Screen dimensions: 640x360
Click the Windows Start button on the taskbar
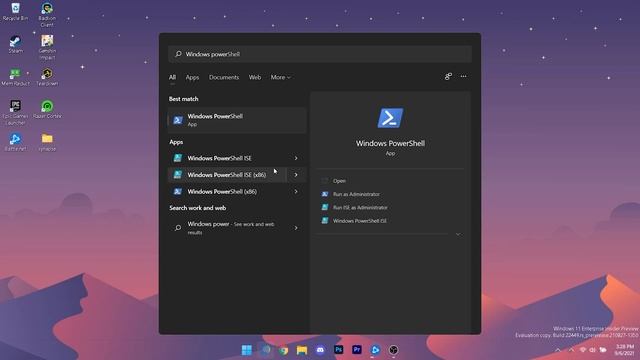click(247, 350)
